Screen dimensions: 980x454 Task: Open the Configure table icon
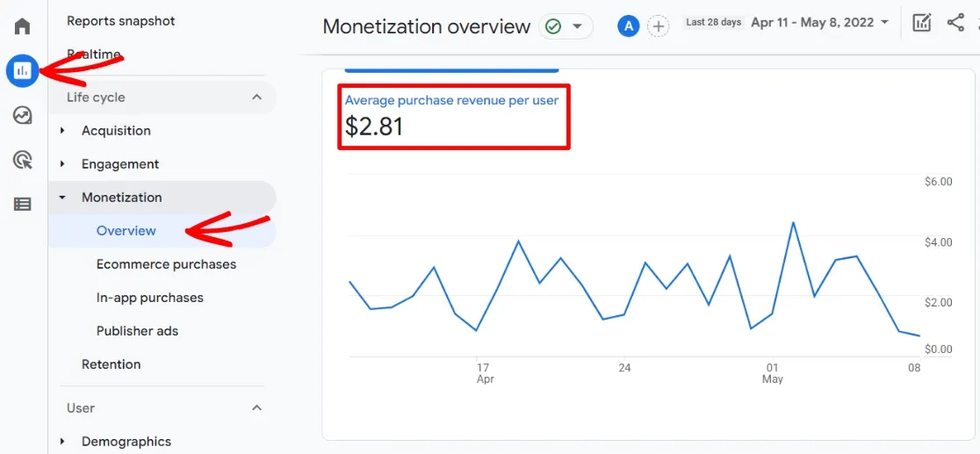pyautogui.click(x=23, y=204)
